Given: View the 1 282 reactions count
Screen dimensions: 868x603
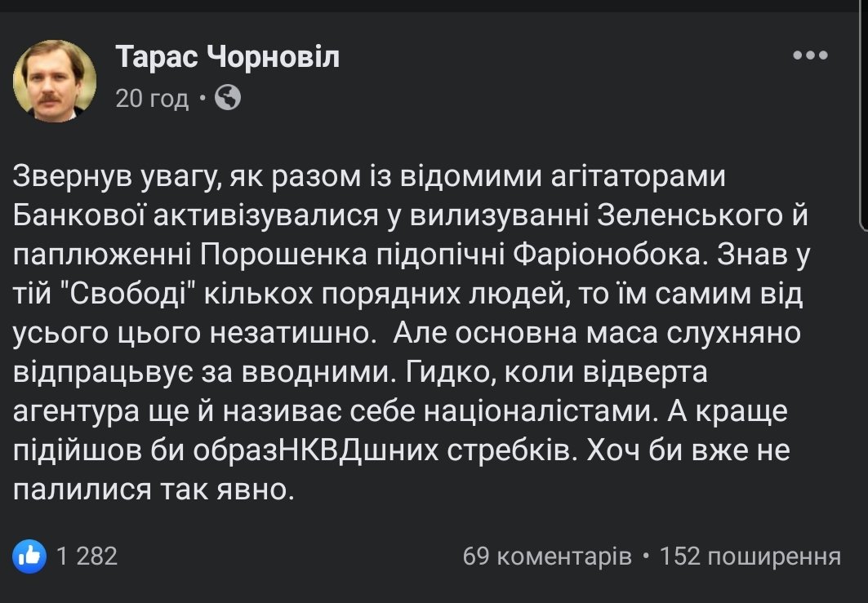Looking at the screenshot, I should [x=87, y=556].
